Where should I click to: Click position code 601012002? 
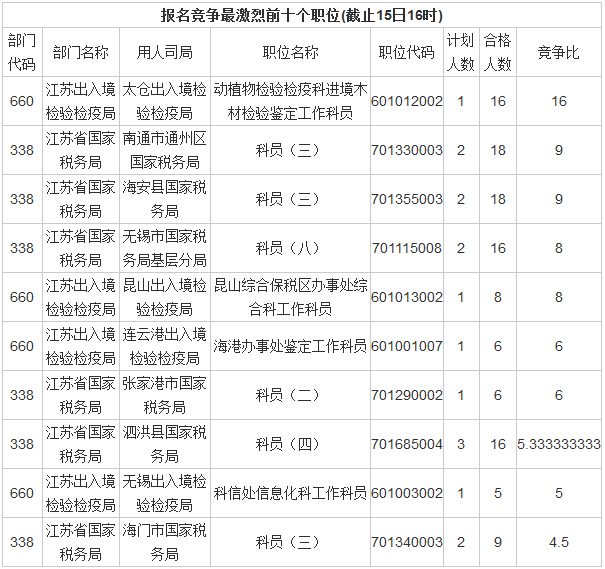407,101
